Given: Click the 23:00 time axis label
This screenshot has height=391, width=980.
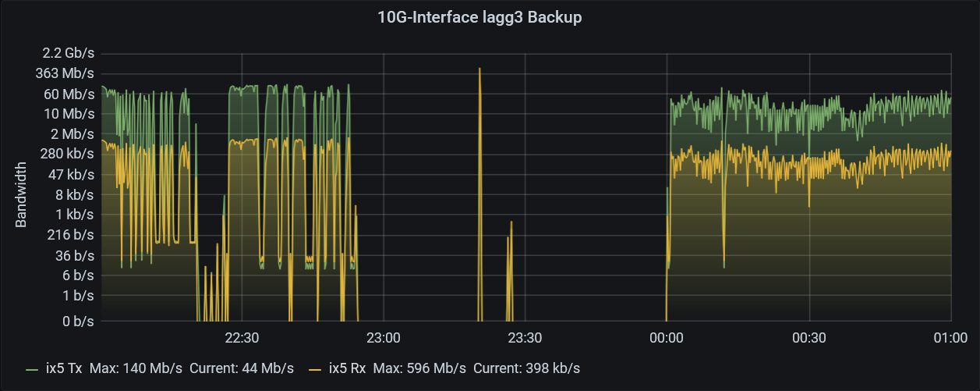Looking at the screenshot, I should 384,337.
